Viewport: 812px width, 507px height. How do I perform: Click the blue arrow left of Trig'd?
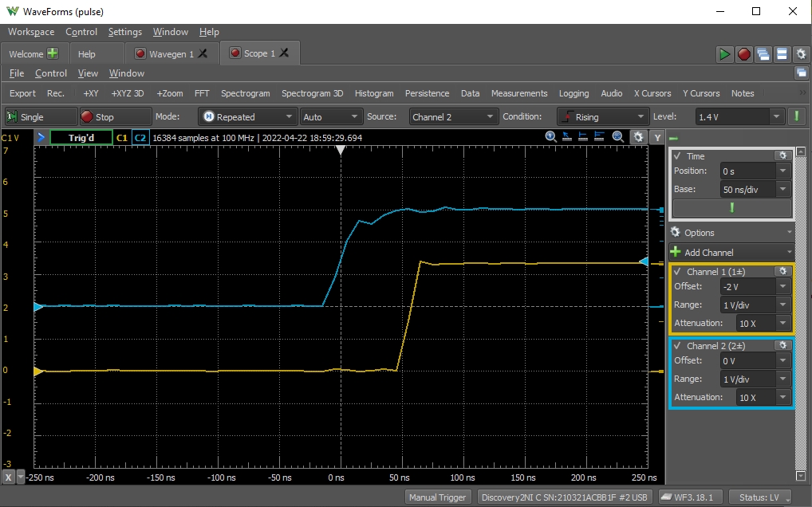(41, 138)
